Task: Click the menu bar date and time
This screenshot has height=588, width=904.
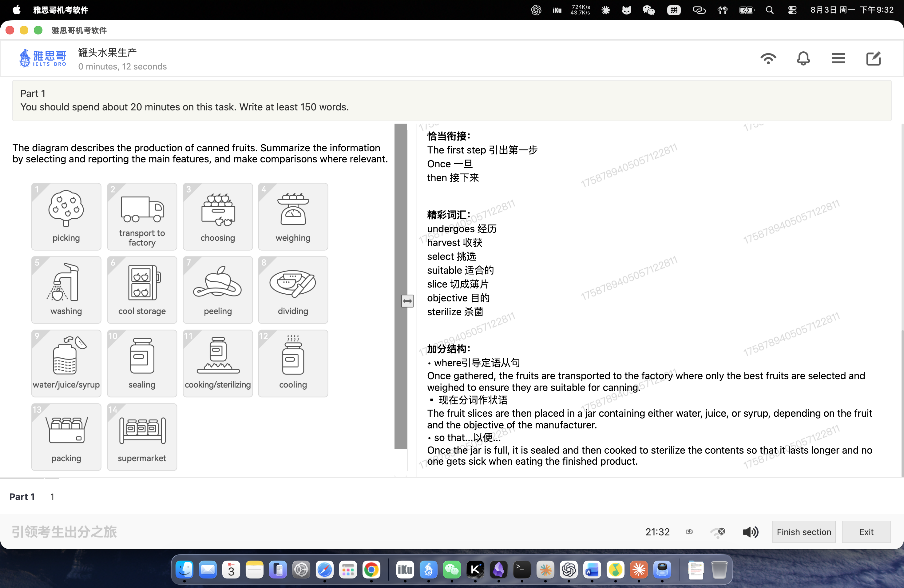Action: (852, 10)
